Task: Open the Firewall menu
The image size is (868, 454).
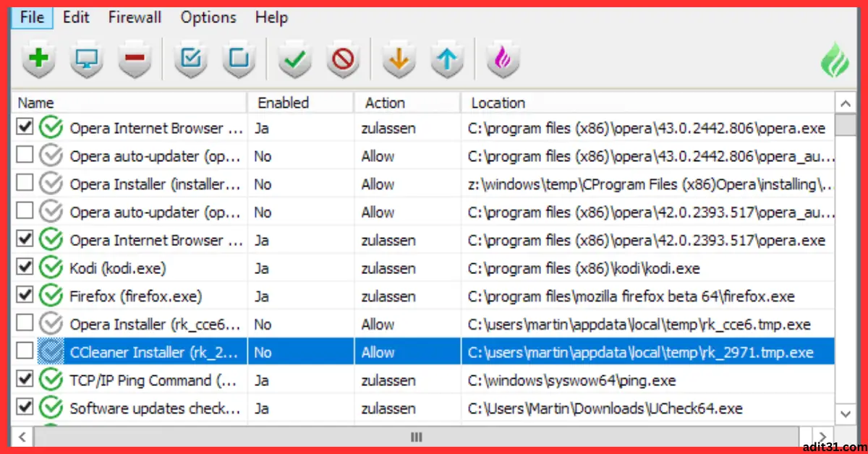Action: [136, 17]
